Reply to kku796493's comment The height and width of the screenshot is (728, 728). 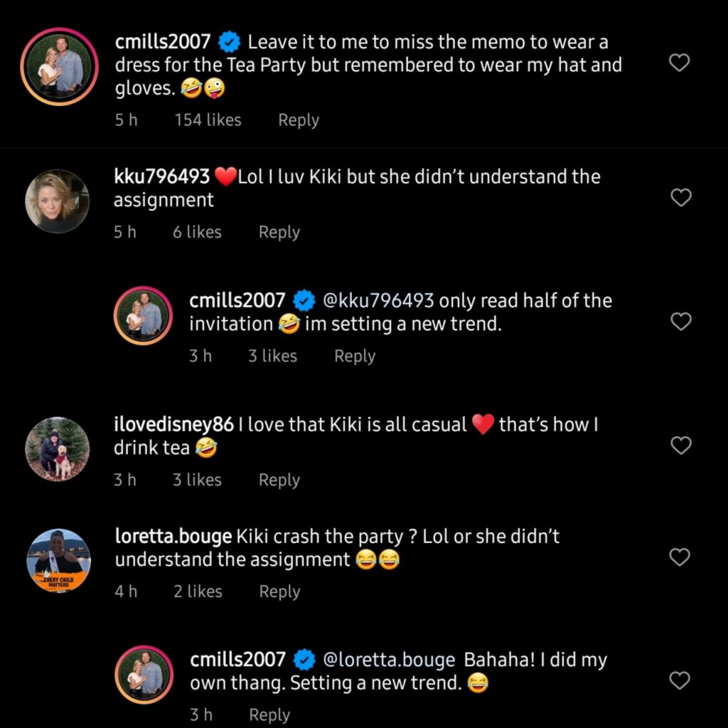[x=279, y=232]
